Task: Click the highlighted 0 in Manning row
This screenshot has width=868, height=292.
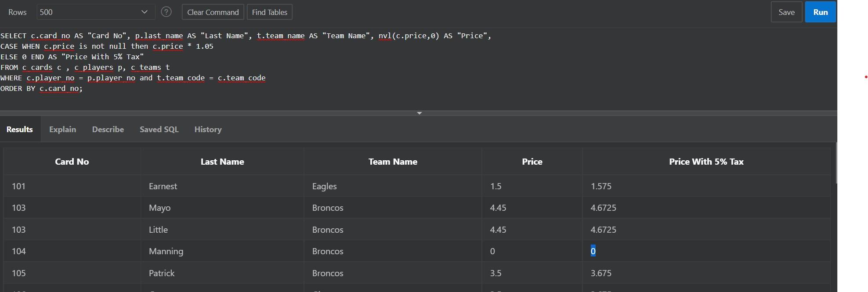Action: (593, 251)
